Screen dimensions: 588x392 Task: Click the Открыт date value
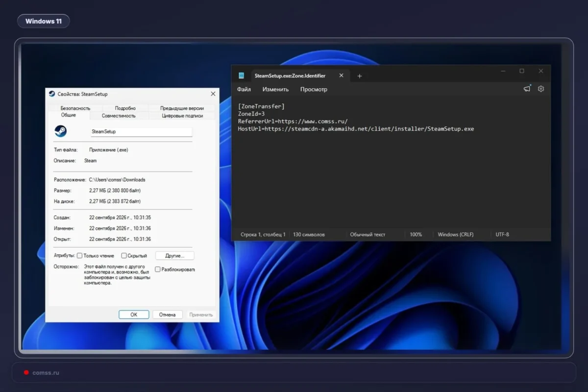[120, 239]
